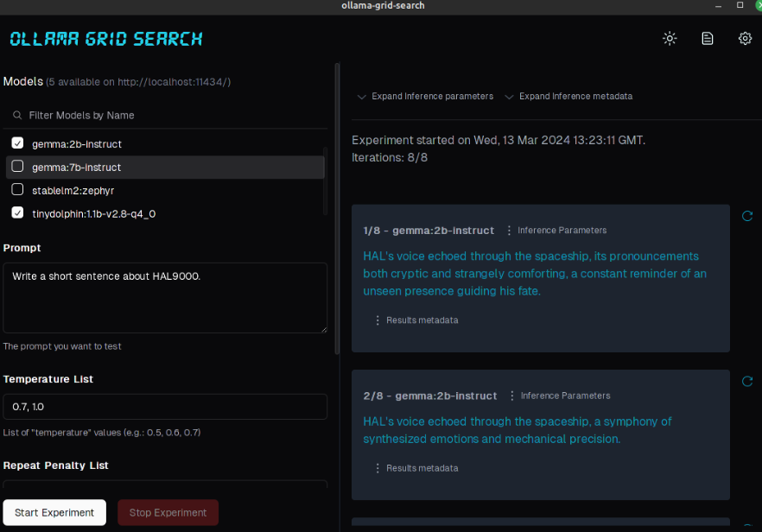The width and height of the screenshot is (762, 532).
Task: Select the 1/8 - gemma:2b-instruct heading
Action: tap(429, 231)
